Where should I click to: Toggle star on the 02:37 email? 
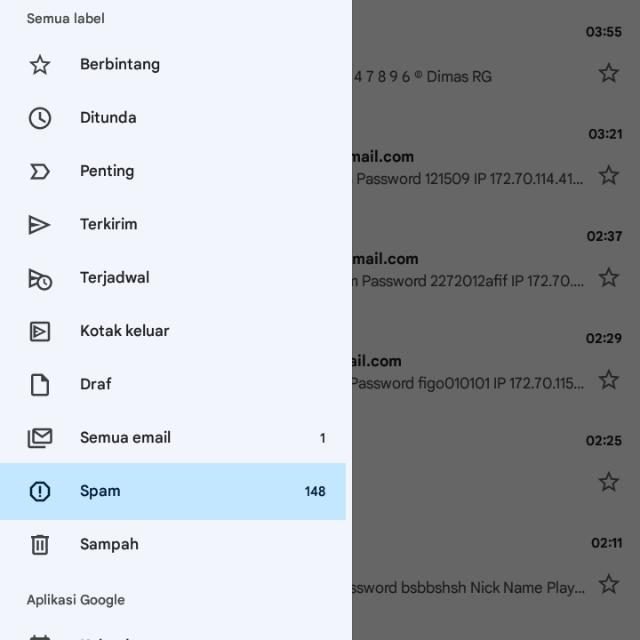point(608,278)
